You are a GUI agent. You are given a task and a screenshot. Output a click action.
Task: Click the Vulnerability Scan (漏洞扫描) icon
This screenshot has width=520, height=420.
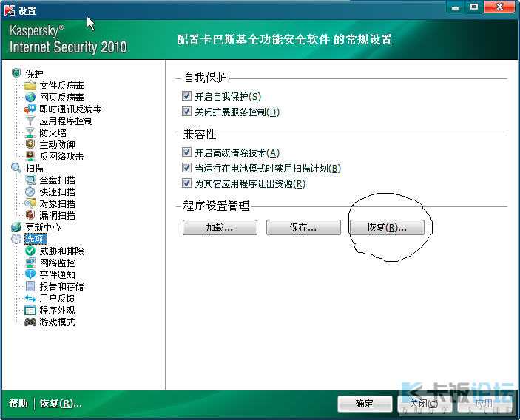point(30,215)
